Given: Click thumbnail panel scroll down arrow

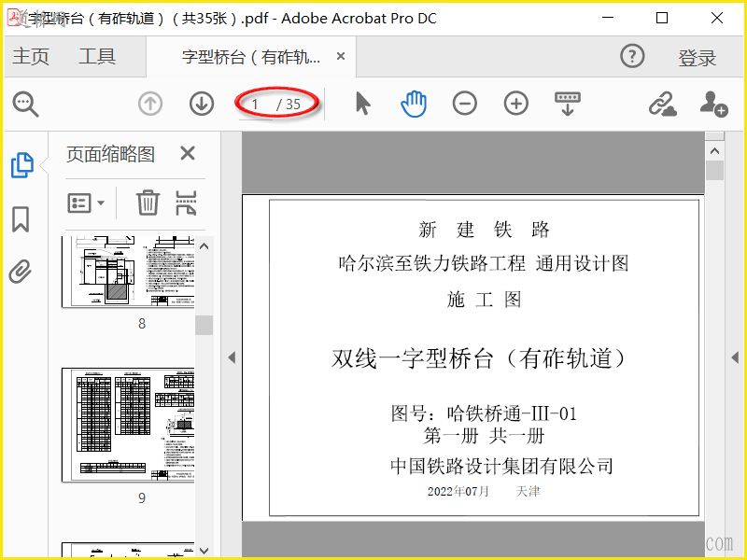Looking at the screenshot, I should [x=204, y=551].
